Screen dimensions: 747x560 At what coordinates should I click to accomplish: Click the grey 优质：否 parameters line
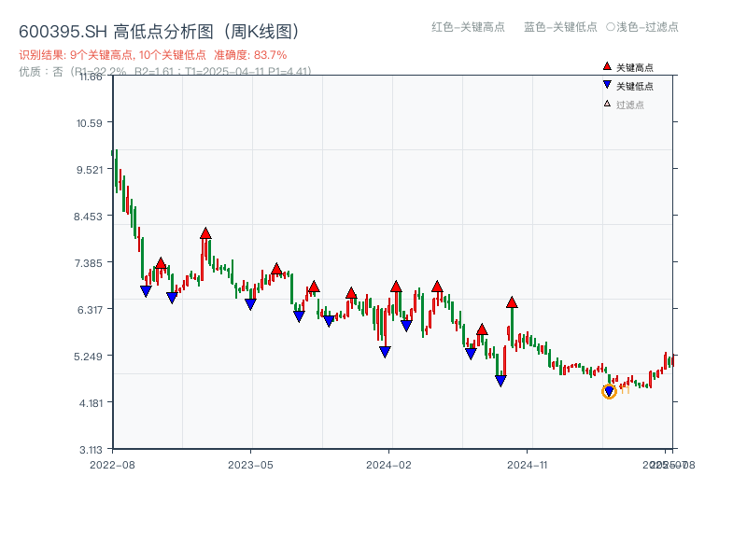(165, 72)
